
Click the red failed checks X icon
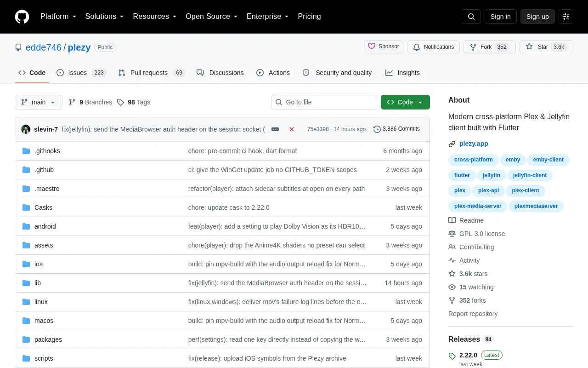pyautogui.click(x=292, y=129)
